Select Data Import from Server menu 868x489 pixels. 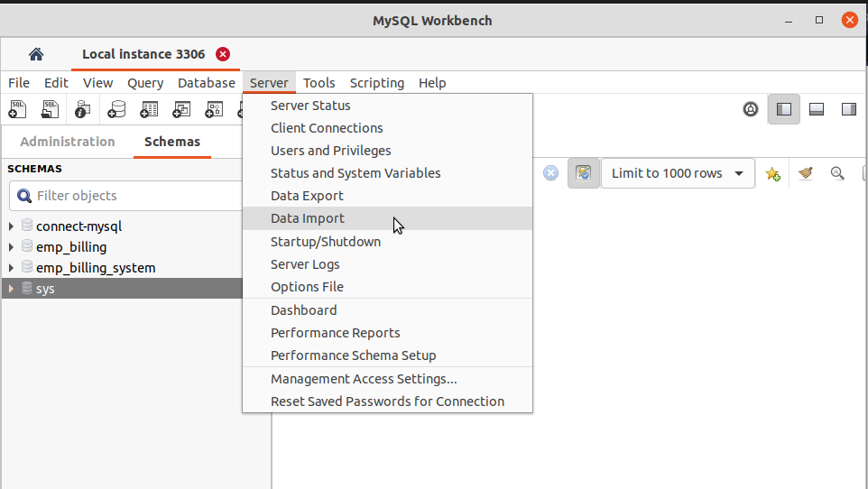point(308,218)
